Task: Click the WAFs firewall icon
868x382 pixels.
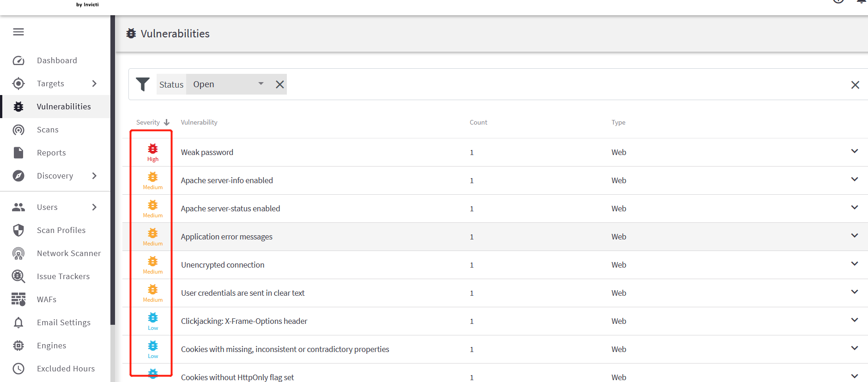Action: point(18,299)
